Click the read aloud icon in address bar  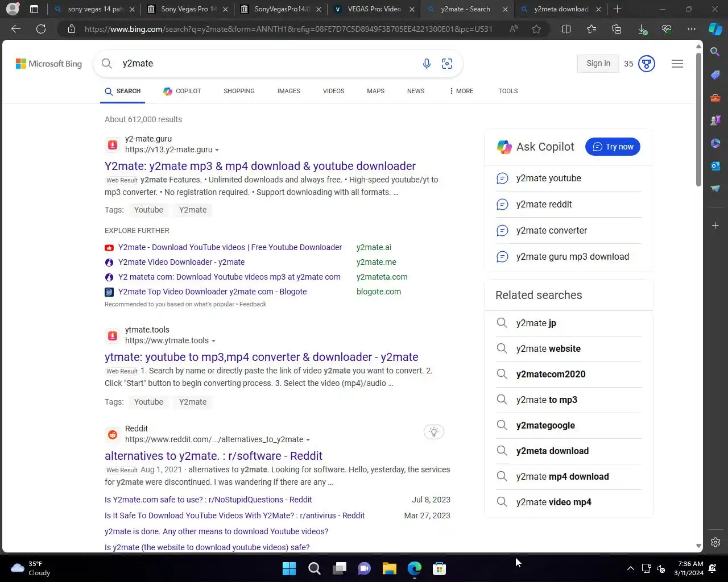coord(514,29)
